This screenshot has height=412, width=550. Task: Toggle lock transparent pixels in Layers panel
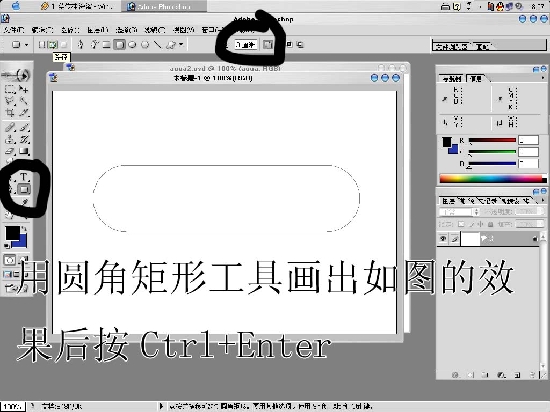pos(461,224)
